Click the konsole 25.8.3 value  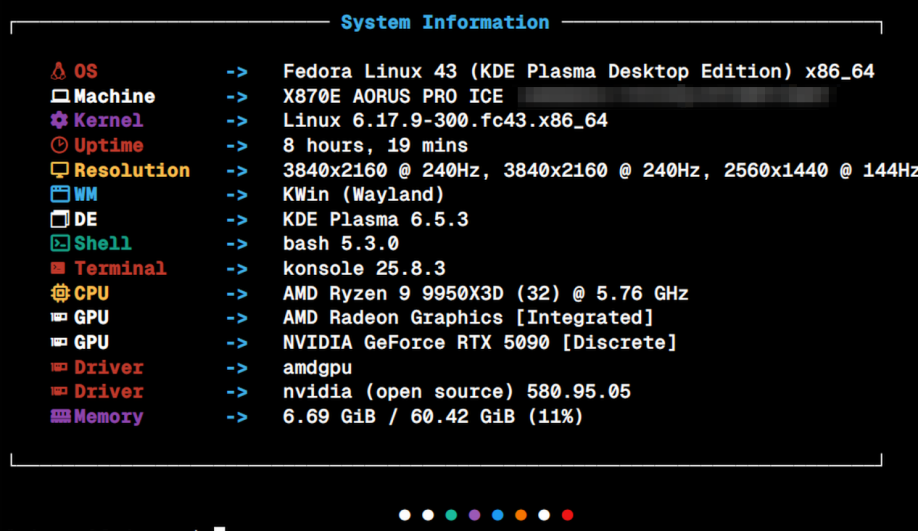pyautogui.click(x=364, y=269)
